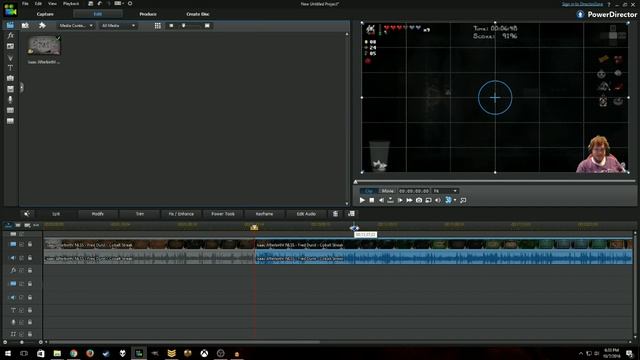
Task: Click the timeline view icon above tracks
Action: [x=8, y=225]
